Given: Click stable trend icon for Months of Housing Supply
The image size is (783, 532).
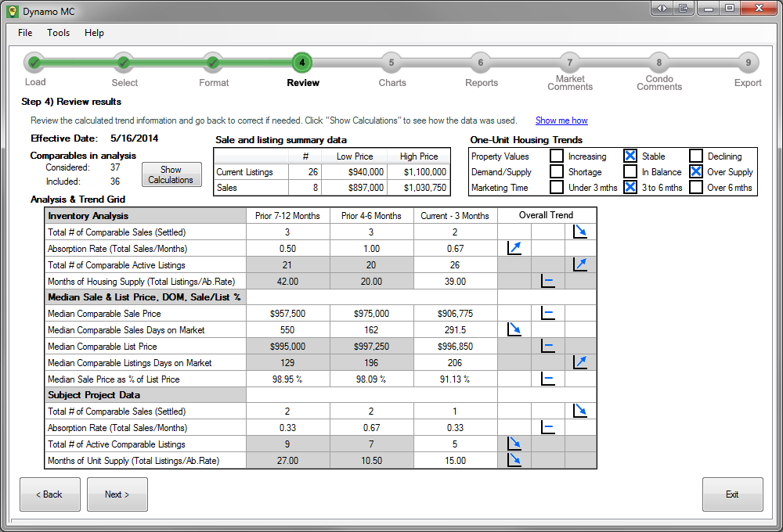Looking at the screenshot, I should tap(548, 282).
